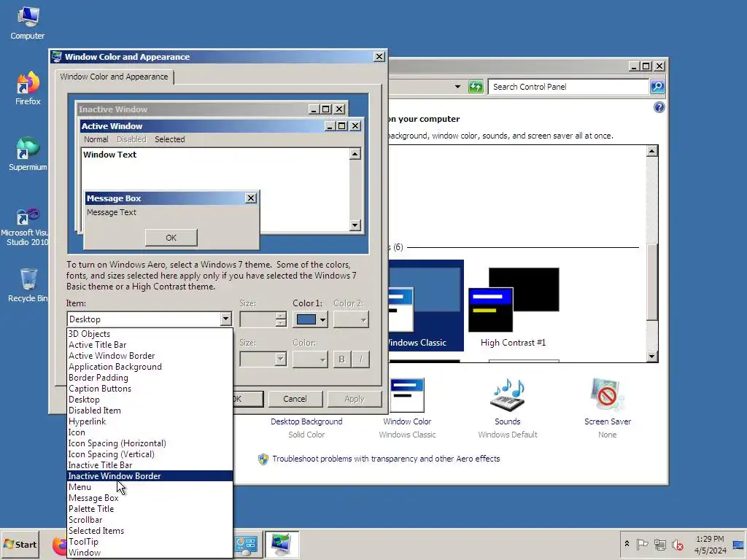This screenshot has width=747, height=560.
Task: Click the disabled font color dropdown
Action: coord(310,359)
